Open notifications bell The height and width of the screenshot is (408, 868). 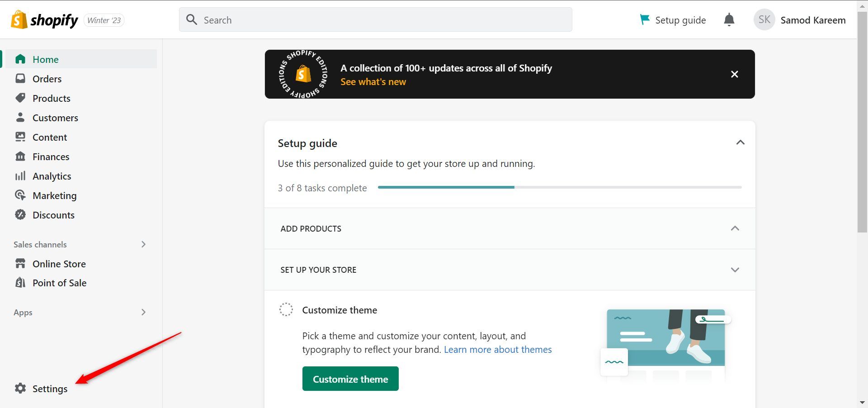tap(729, 20)
